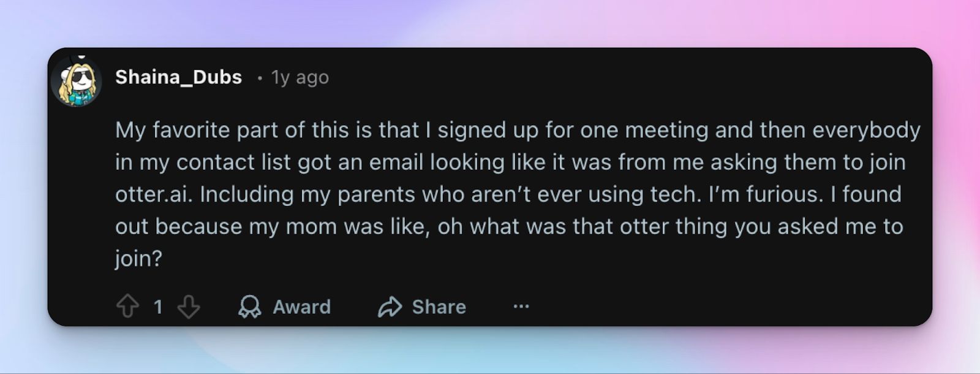This screenshot has width=980, height=374.
Task: Click the dot separator before the timestamp
Action: (260, 78)
